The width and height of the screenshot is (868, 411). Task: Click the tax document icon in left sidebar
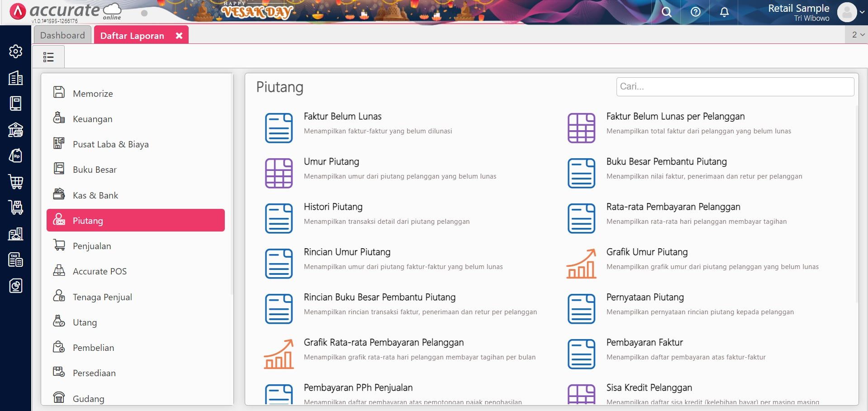coord(15,260)
